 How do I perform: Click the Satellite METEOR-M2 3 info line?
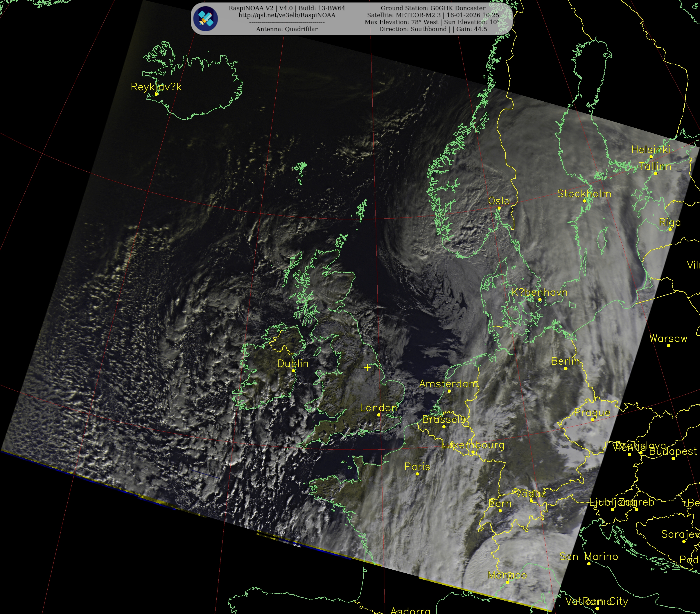[433, 15]
